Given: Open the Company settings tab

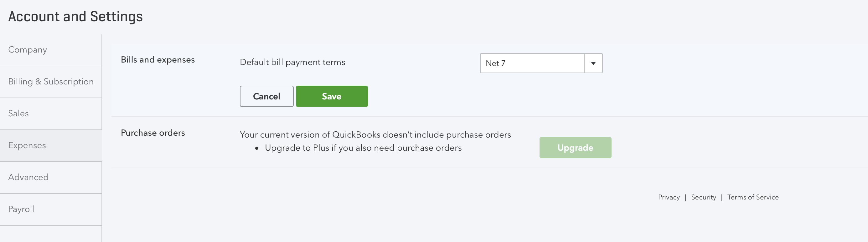Looking at the screenshot, I should coord(28,50).
